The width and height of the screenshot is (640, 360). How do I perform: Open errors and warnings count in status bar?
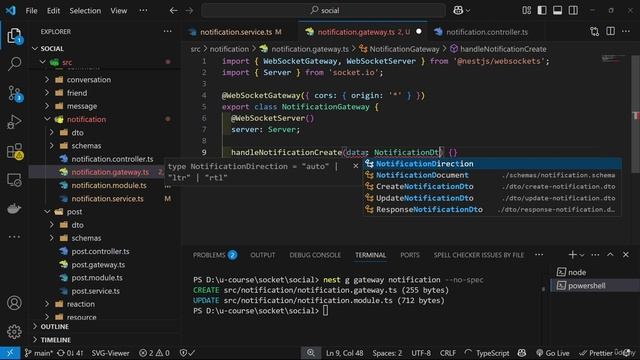pyautogui.click(x=154, y=353)
